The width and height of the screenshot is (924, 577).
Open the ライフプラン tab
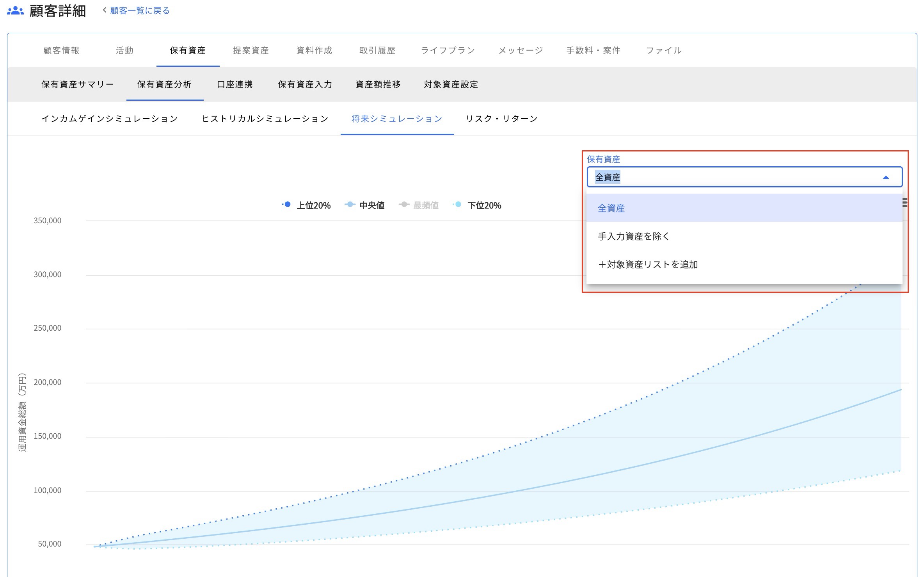coord(447,50)
